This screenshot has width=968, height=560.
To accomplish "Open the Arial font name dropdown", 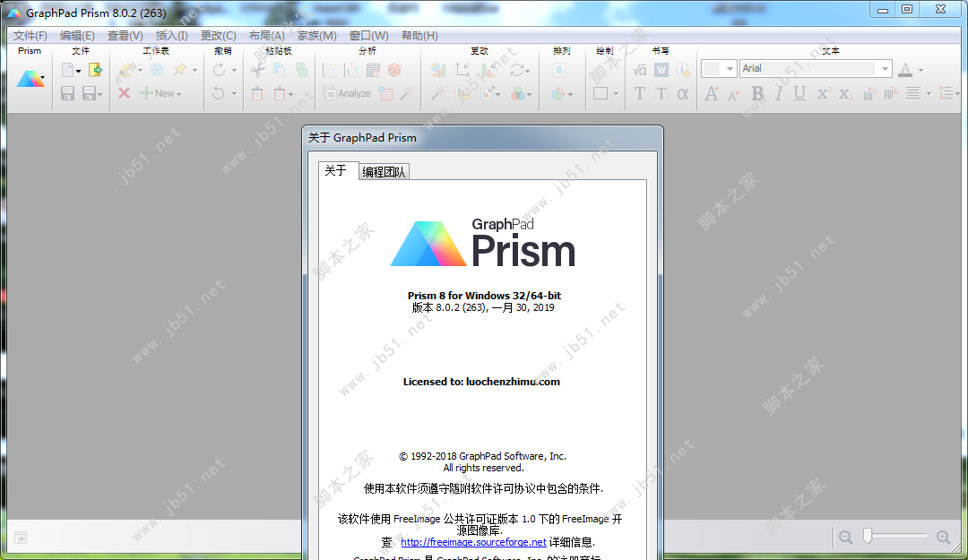I will tap(885, 68).
